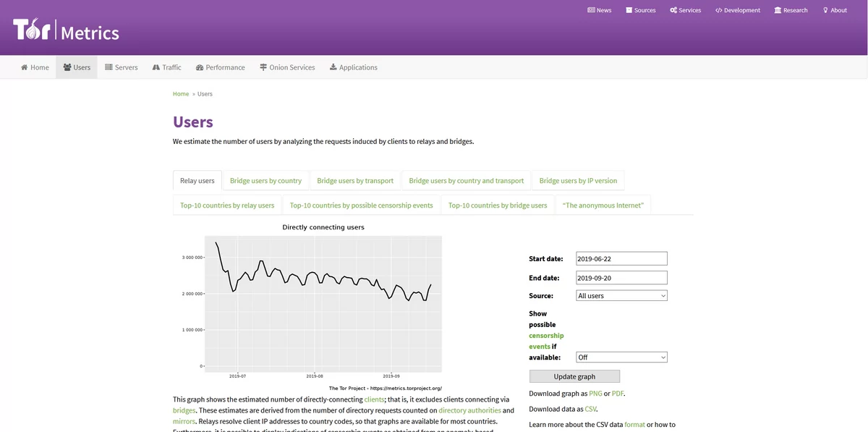
Task: Go to Traffic section label
Action: click(172, 67)
